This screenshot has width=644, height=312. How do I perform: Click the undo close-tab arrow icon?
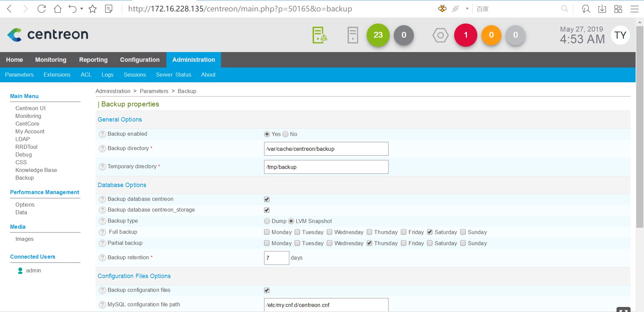[x=72, y=9]
